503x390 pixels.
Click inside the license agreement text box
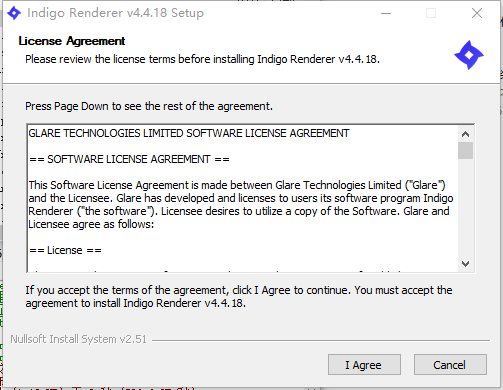pyautogui.click(x=243, y=198)
